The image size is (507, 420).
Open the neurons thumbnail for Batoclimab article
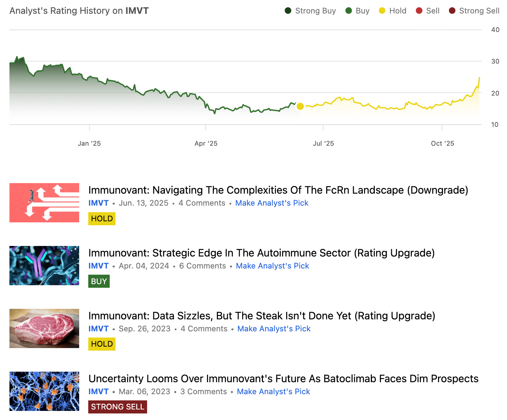(x=44, y=391)
